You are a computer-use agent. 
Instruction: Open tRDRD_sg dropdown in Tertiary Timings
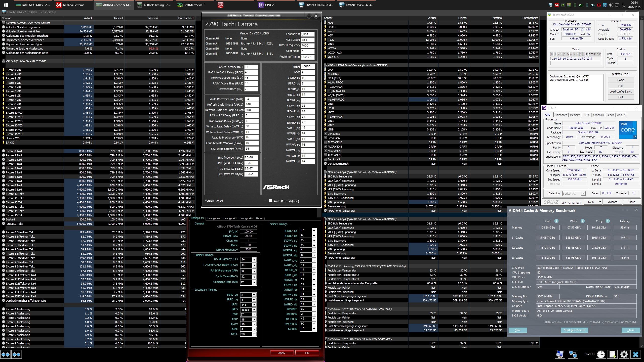click(314, 231)
